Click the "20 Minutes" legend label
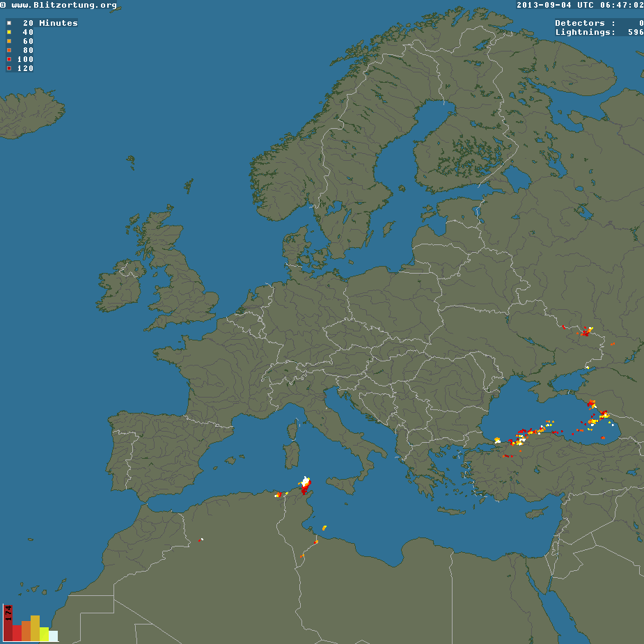 50,23
